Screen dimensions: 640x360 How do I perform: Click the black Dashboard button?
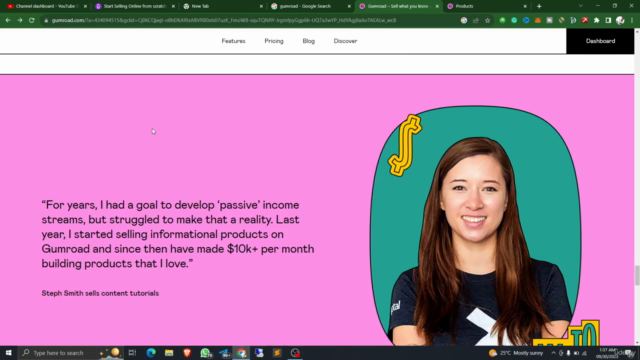pyautogui.click(x=600, y=41)
